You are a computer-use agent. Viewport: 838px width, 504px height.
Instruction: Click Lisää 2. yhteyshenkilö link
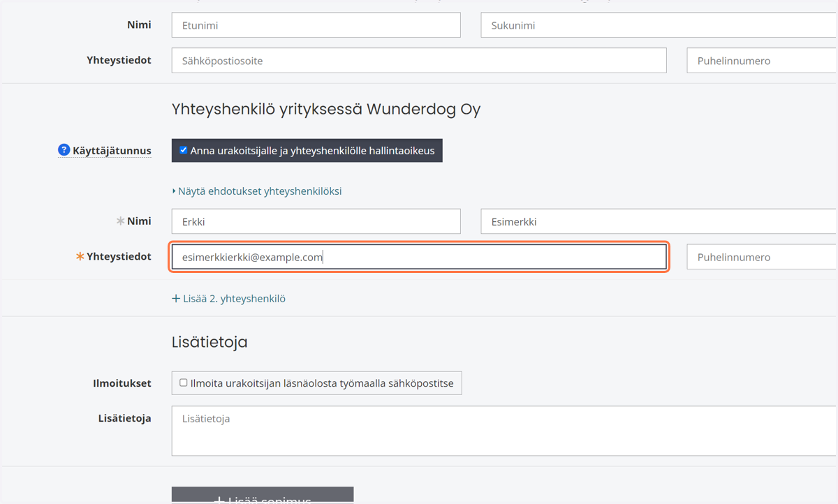(229, 299)
